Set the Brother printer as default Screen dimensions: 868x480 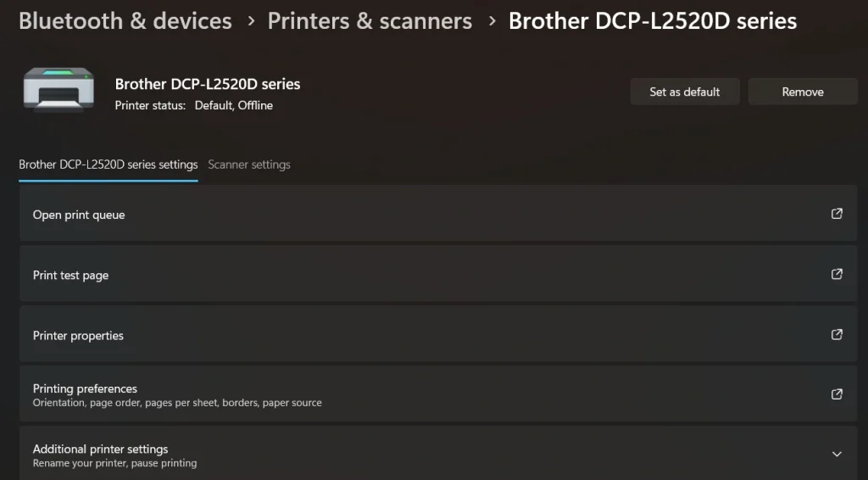point(684,92)
